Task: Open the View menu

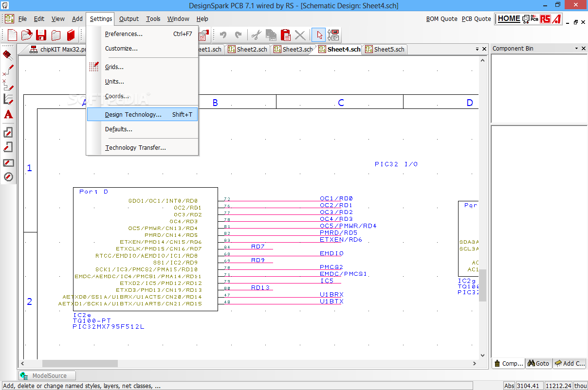Action: coord(58,19)
